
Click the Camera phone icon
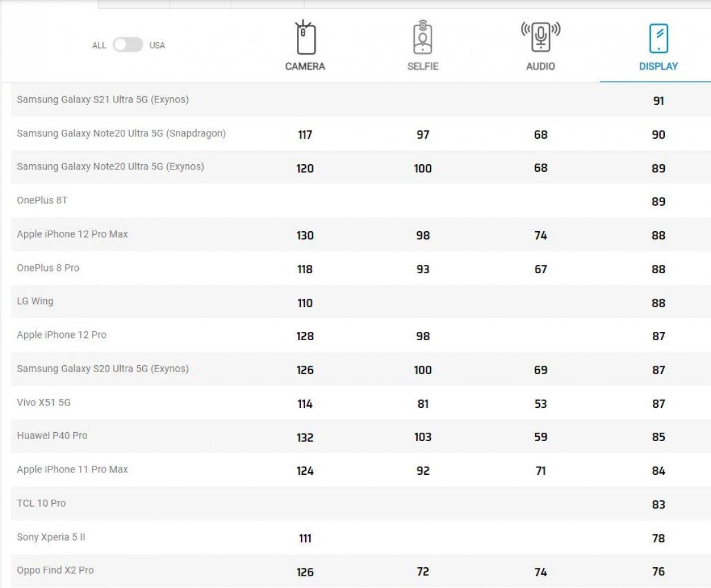(305, 37)
